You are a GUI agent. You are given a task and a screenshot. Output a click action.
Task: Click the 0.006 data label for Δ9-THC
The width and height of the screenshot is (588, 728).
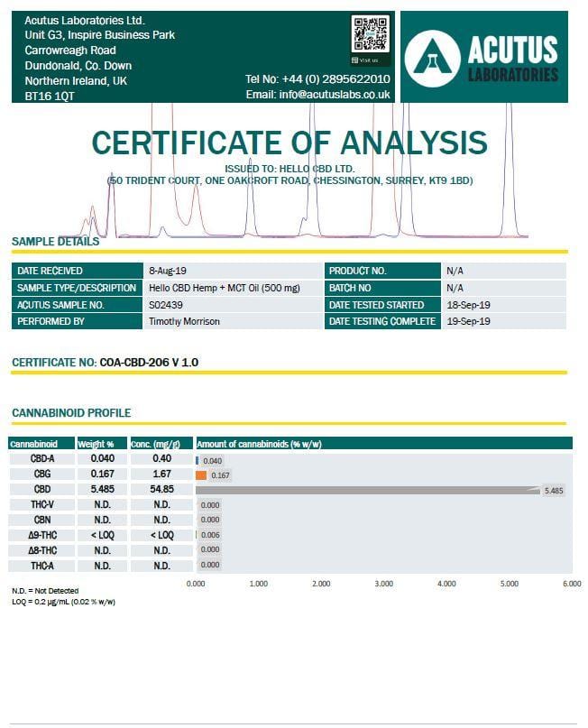210,535
